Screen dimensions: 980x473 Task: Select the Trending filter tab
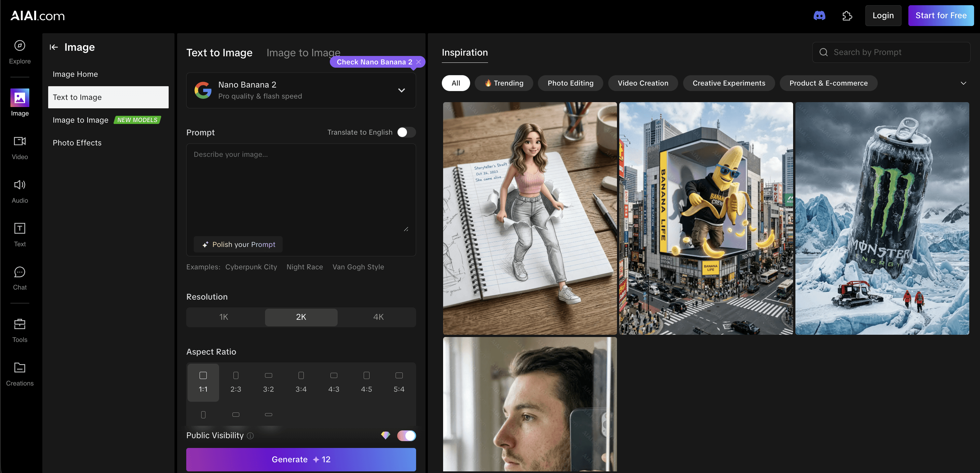click(x=504, y=83)
